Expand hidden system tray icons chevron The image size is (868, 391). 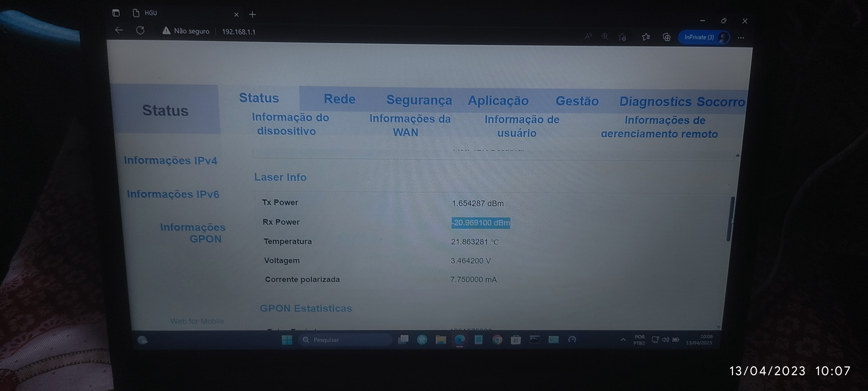click(x=623, y=340)
